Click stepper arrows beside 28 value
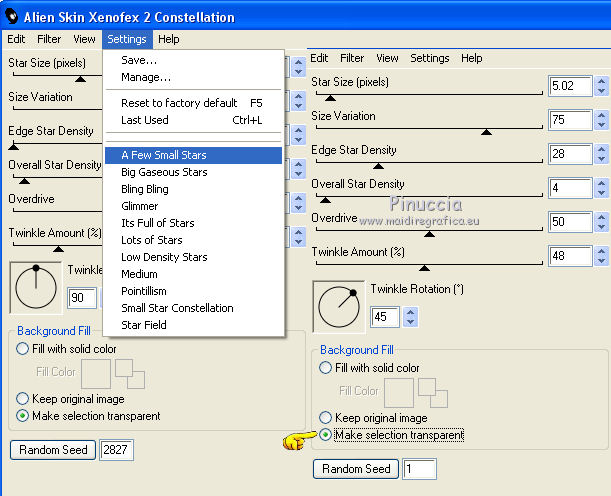 [x=602, y=154]
